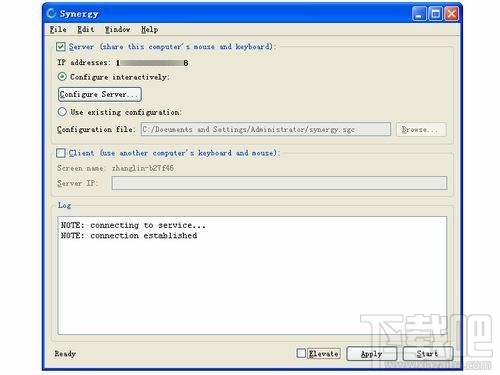The height and width of the screenshot is (375, 500).
Task: Open the Help menu
Action: click(x=149, y=29)
